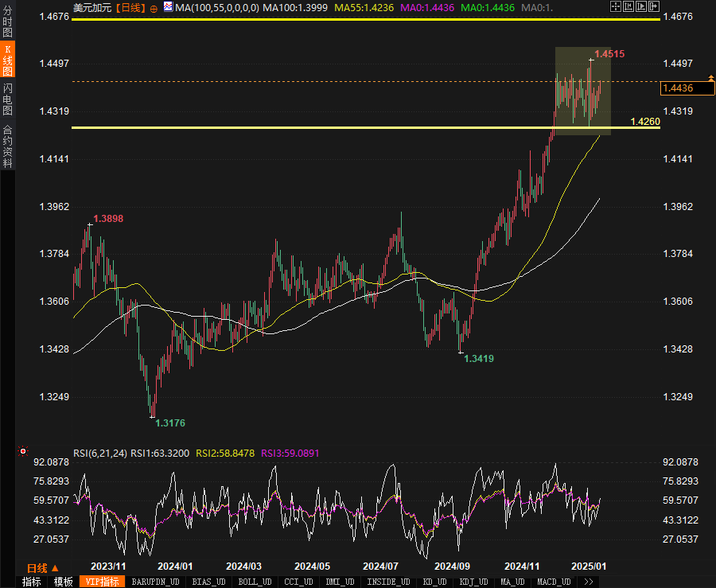Viewport: 716px width, 588px height.
Task: Expand more indicators with the >> arrow
Action: 589,582
